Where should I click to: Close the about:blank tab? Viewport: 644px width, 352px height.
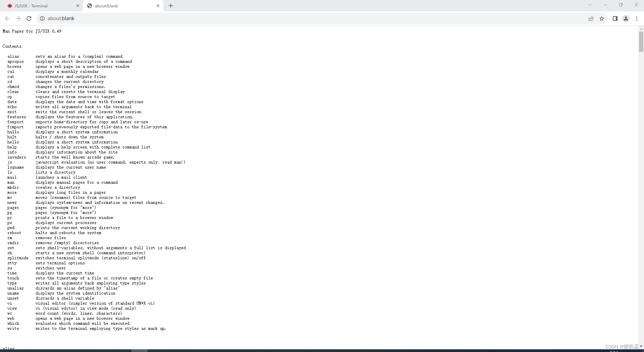tap(158, 6)
